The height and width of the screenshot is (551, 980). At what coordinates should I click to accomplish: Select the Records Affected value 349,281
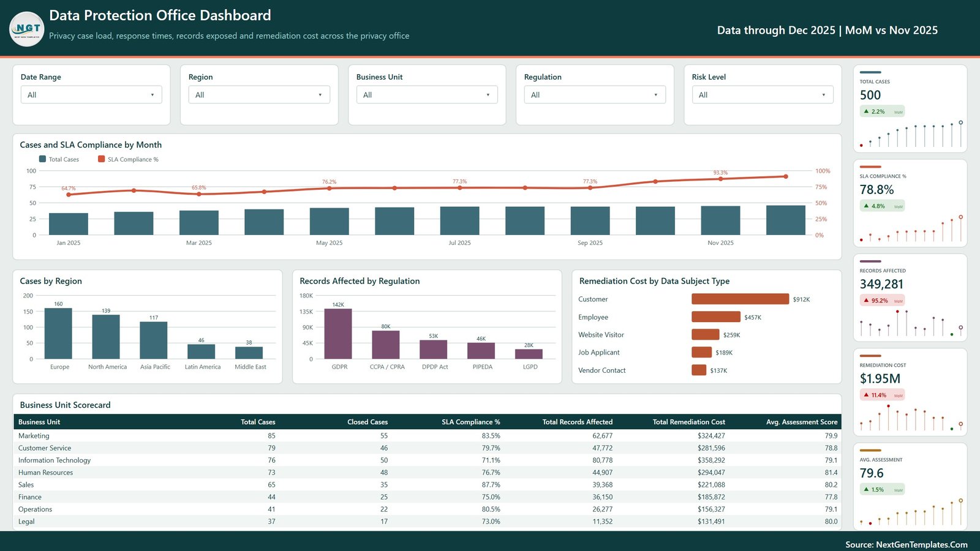(x=881, y=284)
